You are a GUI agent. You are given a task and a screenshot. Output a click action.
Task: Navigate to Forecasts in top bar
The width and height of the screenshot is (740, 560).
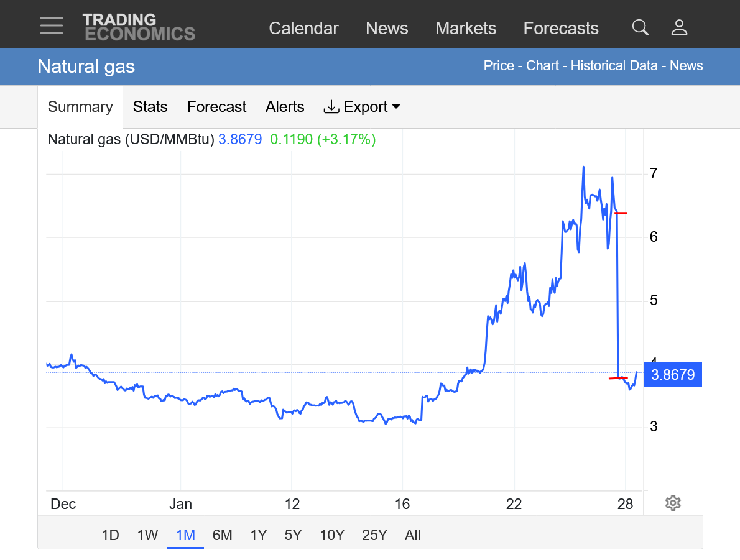[x=560, y=29]
